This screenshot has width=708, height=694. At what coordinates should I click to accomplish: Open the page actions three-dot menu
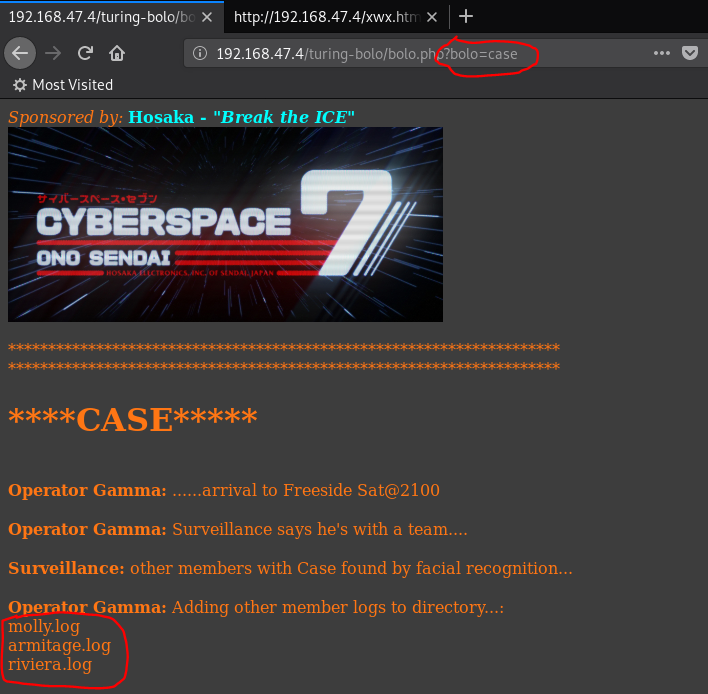(661, 53)
